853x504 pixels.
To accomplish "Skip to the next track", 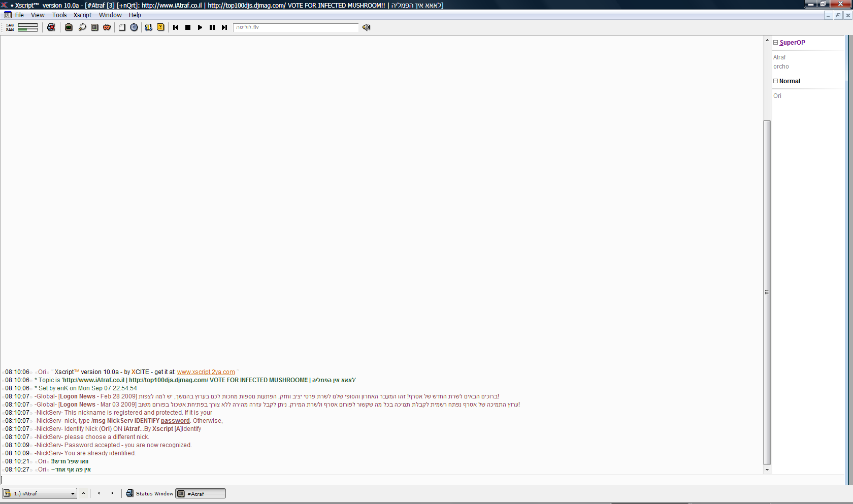I will (x=224, y=27).
